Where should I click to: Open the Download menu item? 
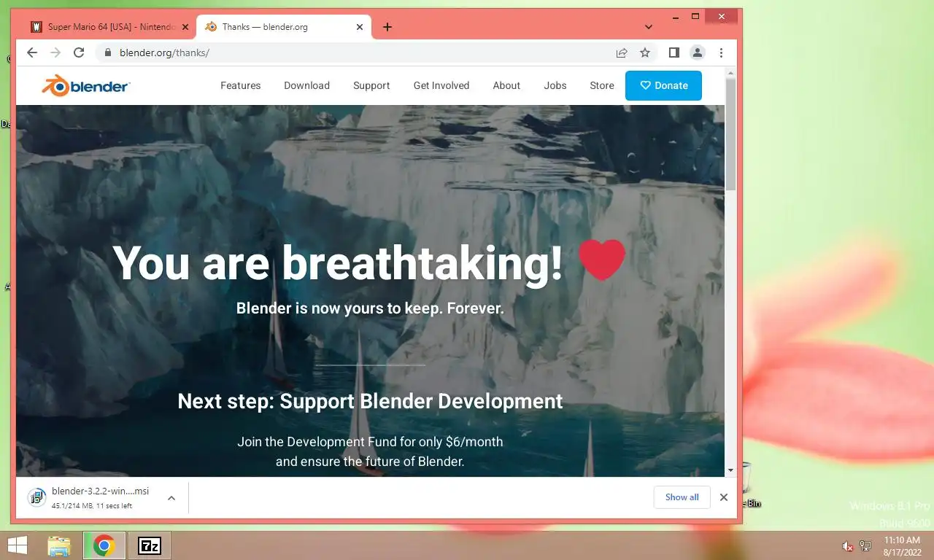[x=307, y=85]
